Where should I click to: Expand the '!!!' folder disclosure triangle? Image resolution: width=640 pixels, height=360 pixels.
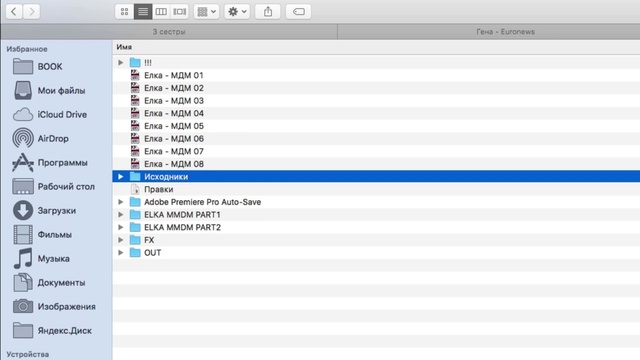(x=120, y=62)
